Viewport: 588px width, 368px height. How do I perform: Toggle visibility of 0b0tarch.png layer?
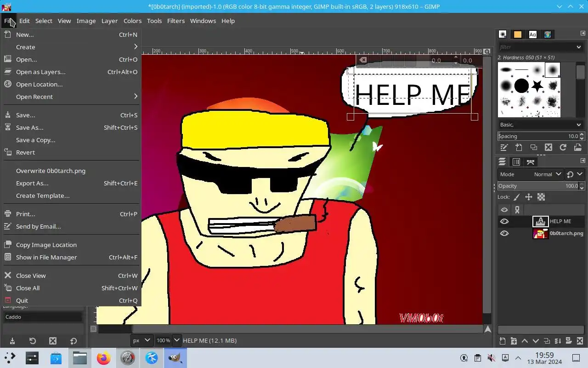(504, 233)
